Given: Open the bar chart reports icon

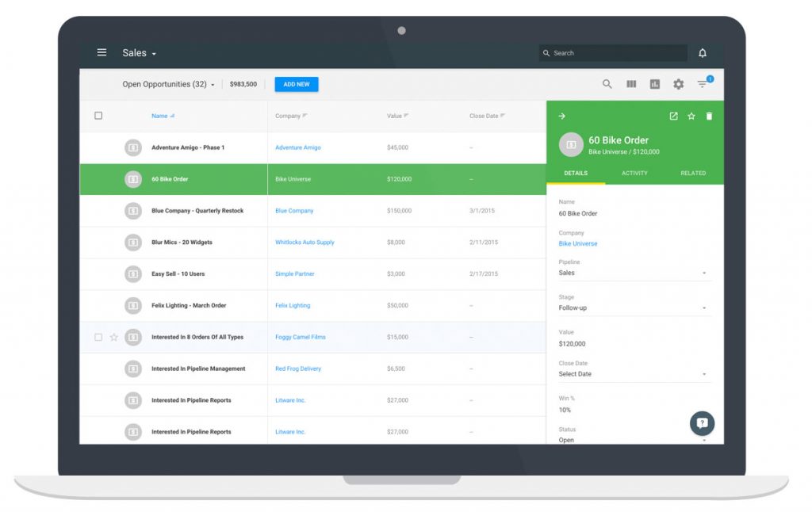Looking at the screenshot, I should (655, 84).
